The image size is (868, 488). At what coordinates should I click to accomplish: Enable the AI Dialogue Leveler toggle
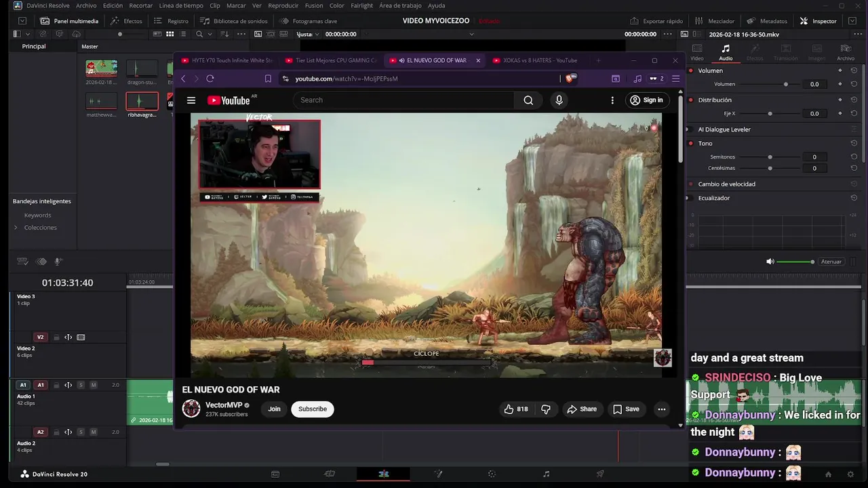[x=691, y=129]
